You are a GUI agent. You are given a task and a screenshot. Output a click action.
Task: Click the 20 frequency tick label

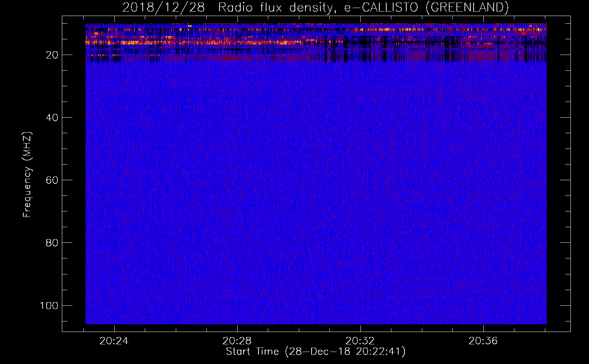(52, 55)
